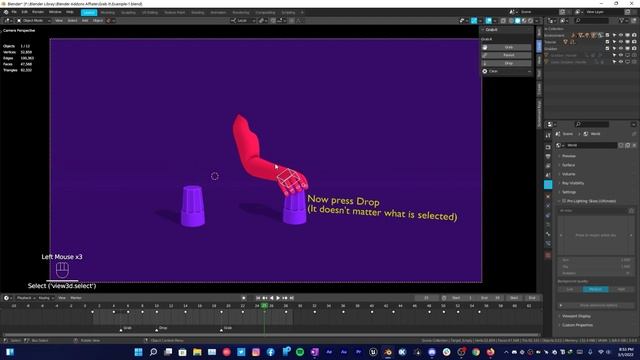Open the outliner filter dropdown

[x=624, y=20]
